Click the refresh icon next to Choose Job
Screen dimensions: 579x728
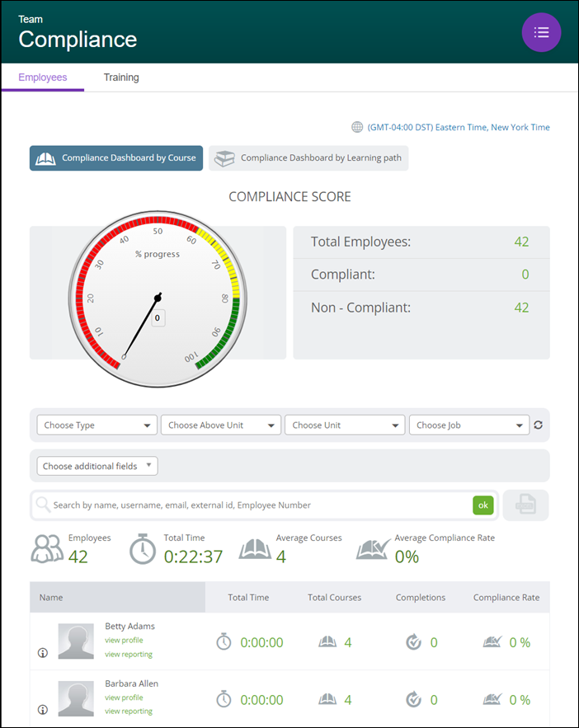coord(538,424)
